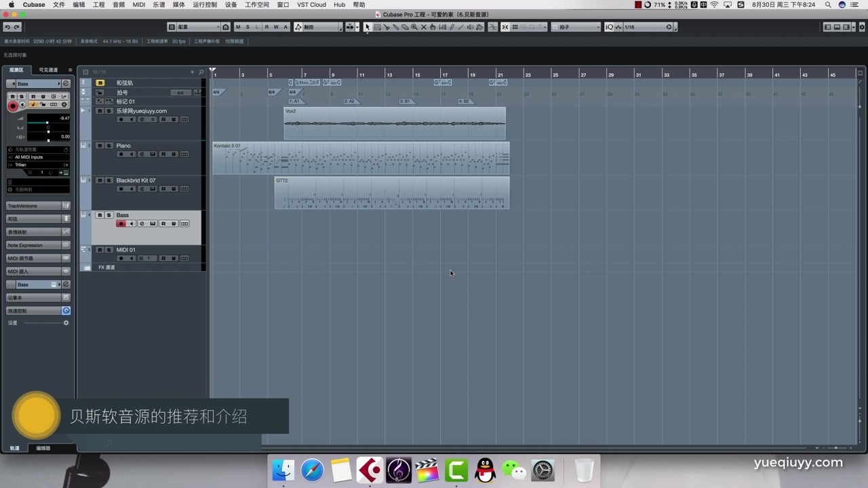Toggle read automation R on Piano track
This screenshot has width=868, height=488.
pos(163,154)
